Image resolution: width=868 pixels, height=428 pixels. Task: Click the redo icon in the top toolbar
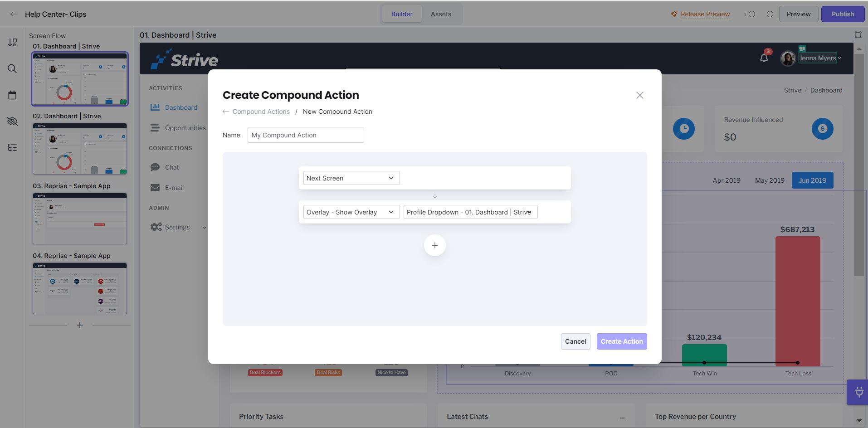[770, 14]
